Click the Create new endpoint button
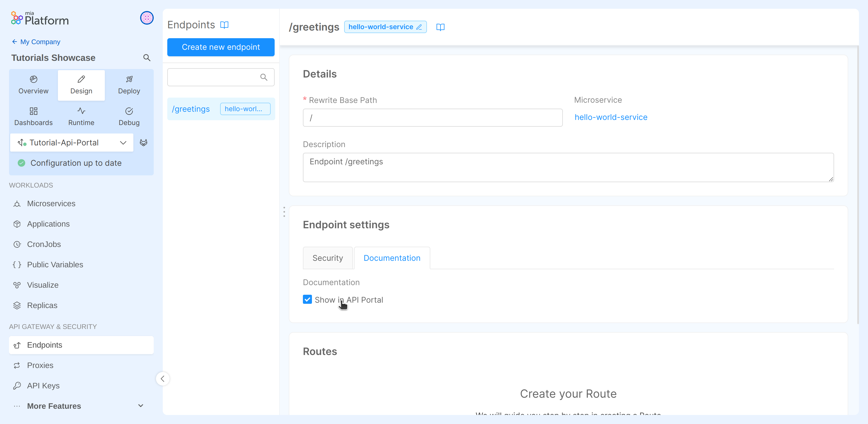The height and width of the screenshot is (424, 868). [x=221, y=47]
